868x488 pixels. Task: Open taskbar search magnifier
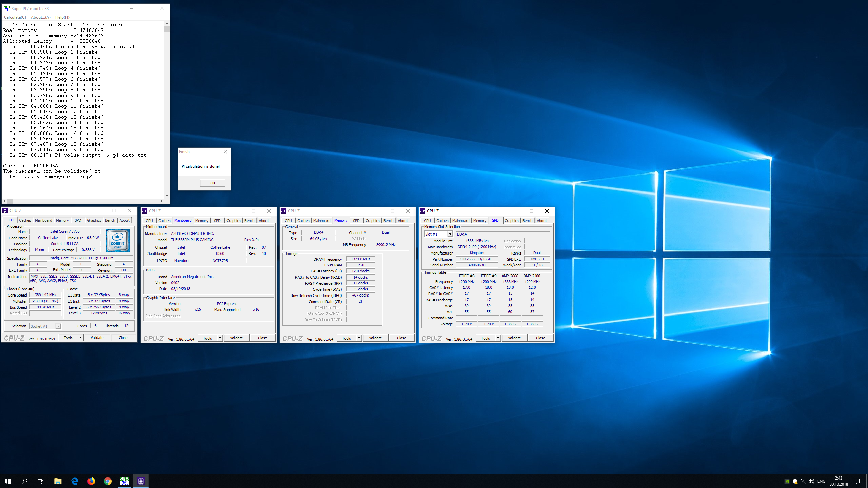point(24,481)
